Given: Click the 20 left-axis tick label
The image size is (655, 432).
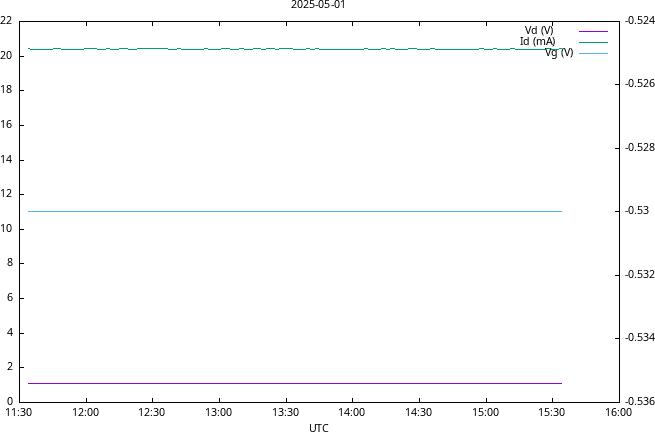Looking at the screenshot, I should 6,56.
